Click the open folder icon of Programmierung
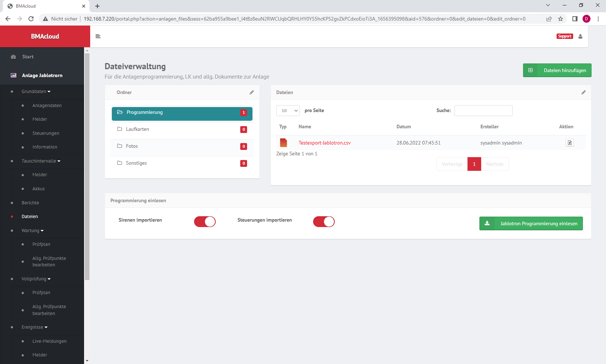Image resolution: width=606 pixels, height=364 pixels. point(120,112)
